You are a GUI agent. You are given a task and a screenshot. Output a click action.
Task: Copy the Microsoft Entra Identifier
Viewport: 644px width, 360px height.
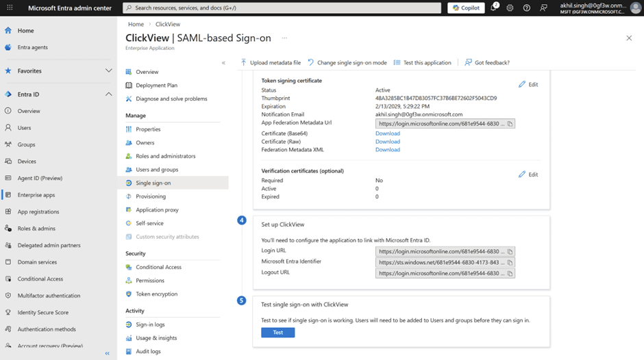pos(510,263)
